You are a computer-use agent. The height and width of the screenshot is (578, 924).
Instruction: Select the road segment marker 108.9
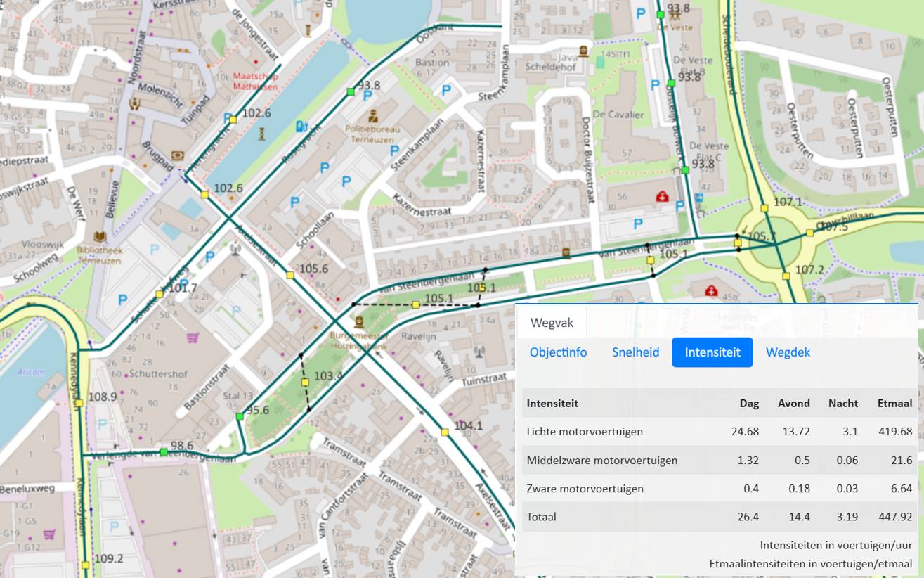79,403
